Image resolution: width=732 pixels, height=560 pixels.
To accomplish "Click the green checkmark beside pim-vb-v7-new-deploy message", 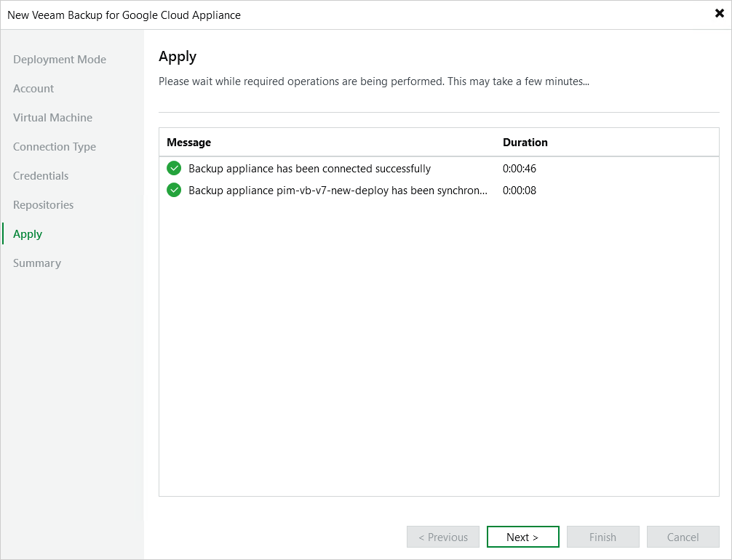I will click(x=174, y=190).
